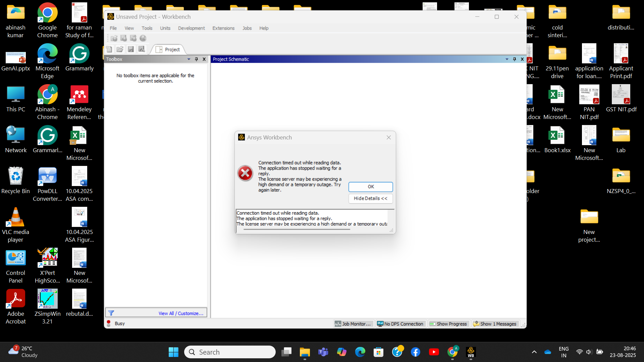The width and height of the screenshot is (644, 362).
Task: Click the Save project floppy icon
Action: click(x=131, y=49)
